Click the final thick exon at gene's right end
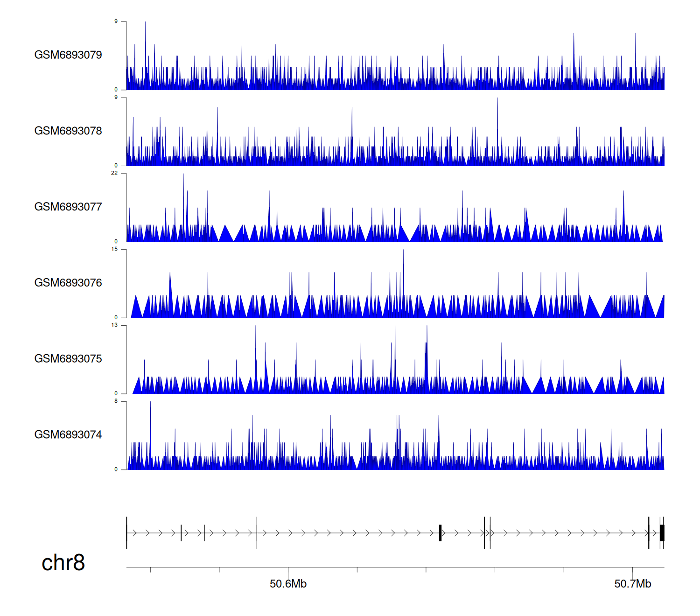The width and height of the screenshot is (700, 616). [662, 533]
